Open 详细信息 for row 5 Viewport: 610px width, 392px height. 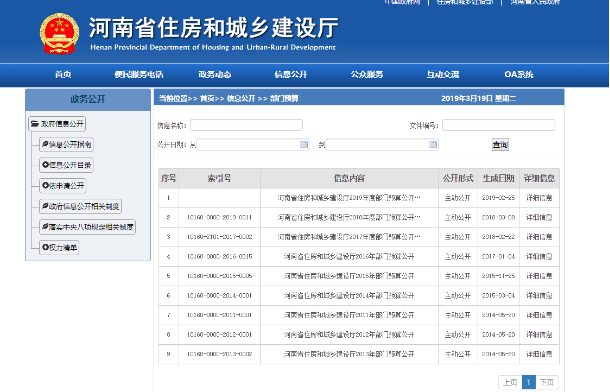539,276
